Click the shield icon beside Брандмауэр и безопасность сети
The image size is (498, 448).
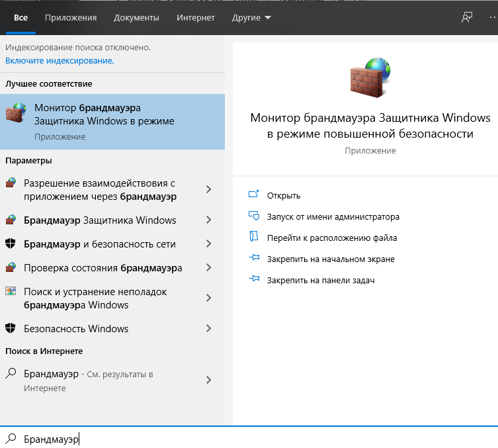pyautogui.click(x=11, y=244)
